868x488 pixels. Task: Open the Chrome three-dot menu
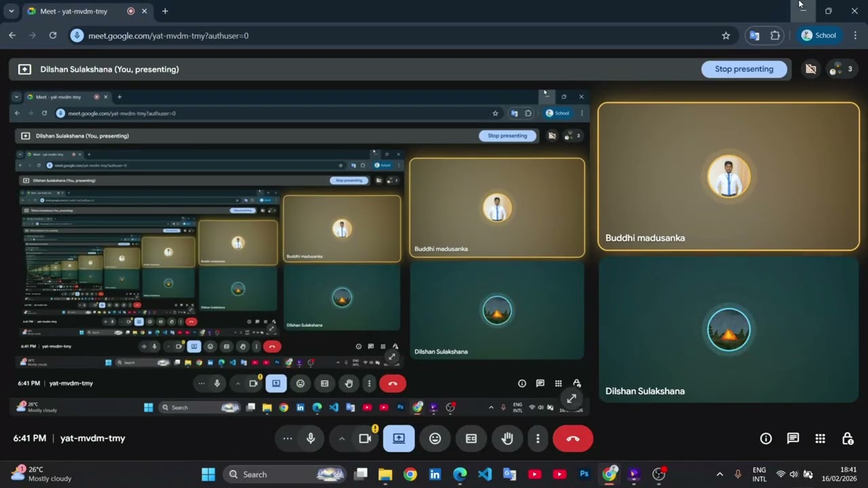855,35
